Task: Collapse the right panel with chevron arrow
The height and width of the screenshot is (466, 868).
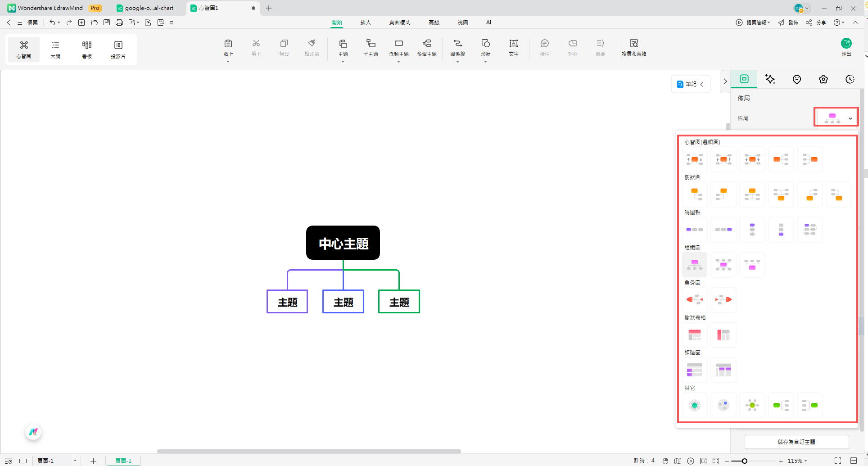Action: pyautogui.click(x=725, y=81)
